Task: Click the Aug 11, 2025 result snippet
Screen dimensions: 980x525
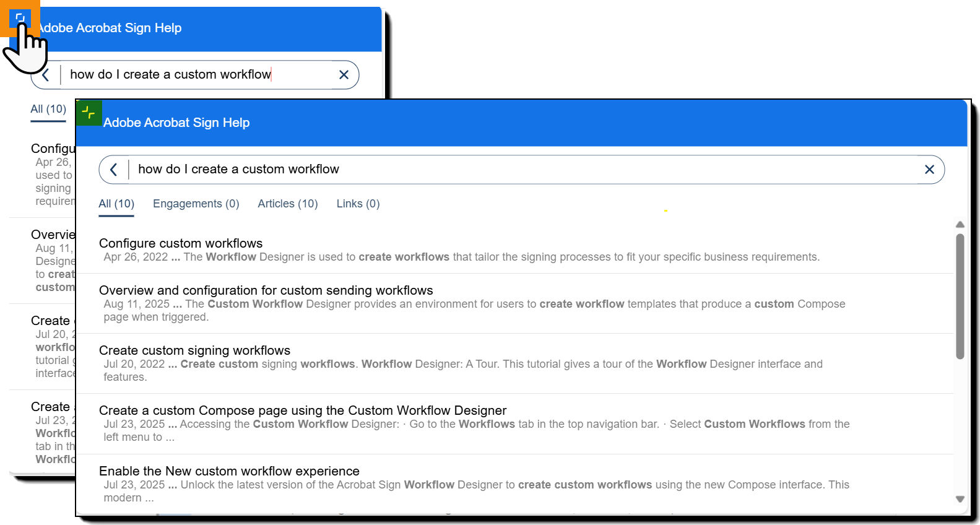Action: pos(474,310)
